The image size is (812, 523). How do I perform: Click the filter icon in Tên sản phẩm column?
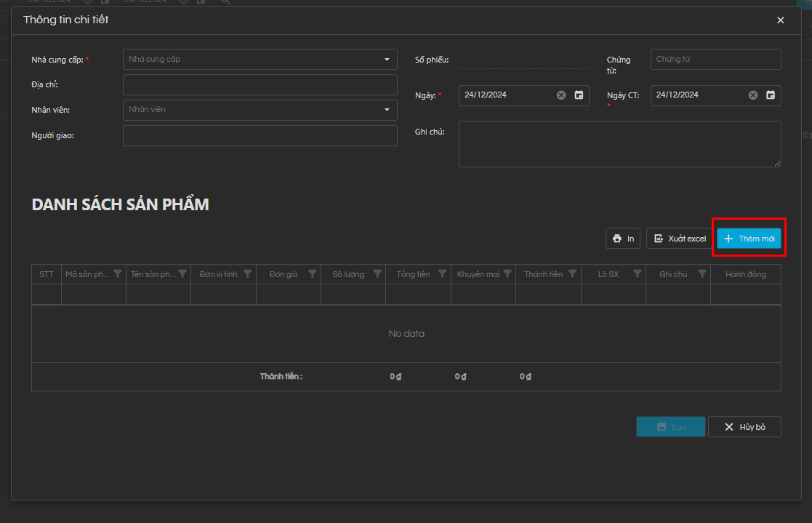182,274
